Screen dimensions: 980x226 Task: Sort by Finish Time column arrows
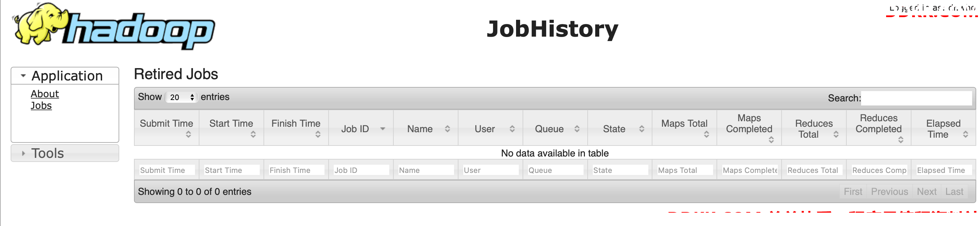(318, 134)
